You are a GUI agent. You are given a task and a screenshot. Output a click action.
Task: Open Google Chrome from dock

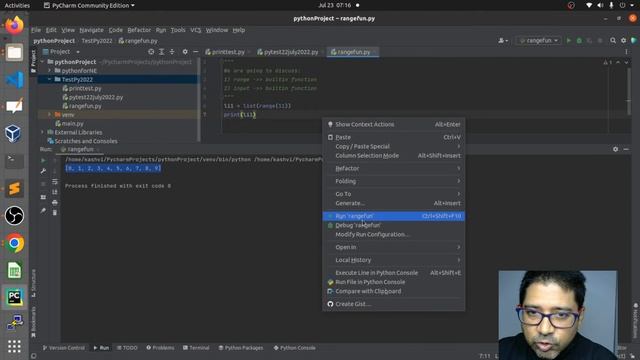14,243
